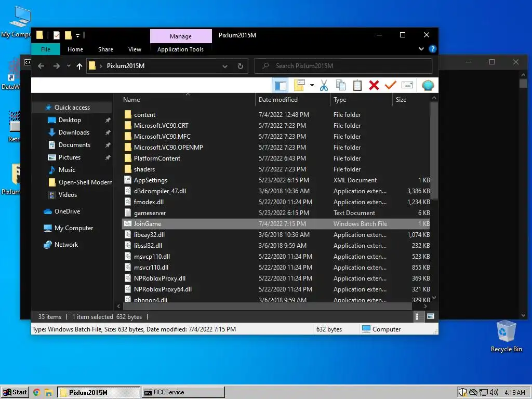Sort by the Date modified column header
Image resolution: width=532 pixels, height=399 pixels.
292,99
